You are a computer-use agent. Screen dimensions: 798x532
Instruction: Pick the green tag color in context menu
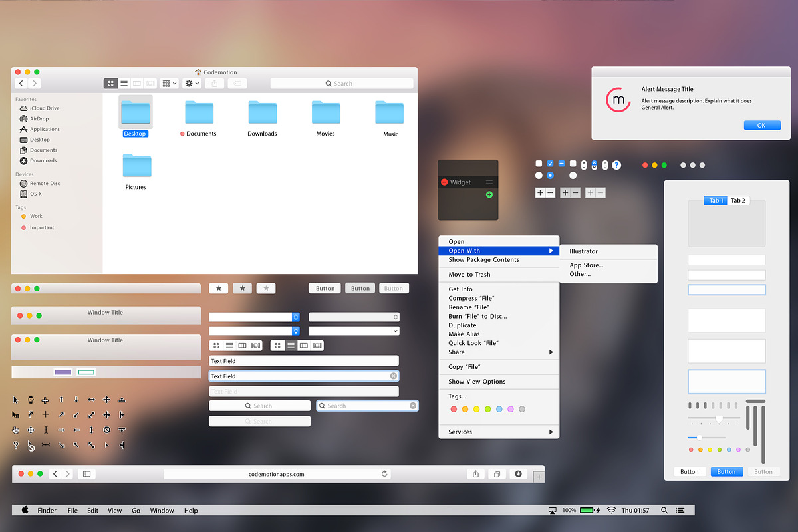tap(488, 409)
